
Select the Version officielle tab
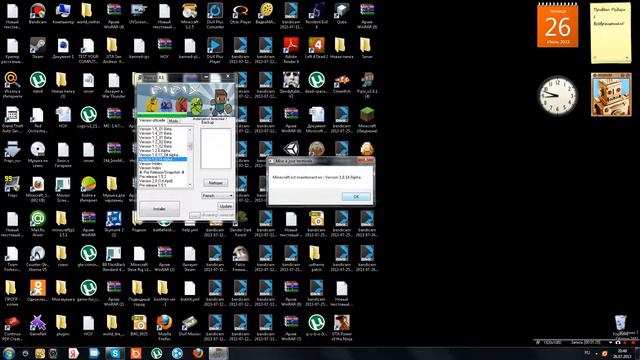coord(152,120)
